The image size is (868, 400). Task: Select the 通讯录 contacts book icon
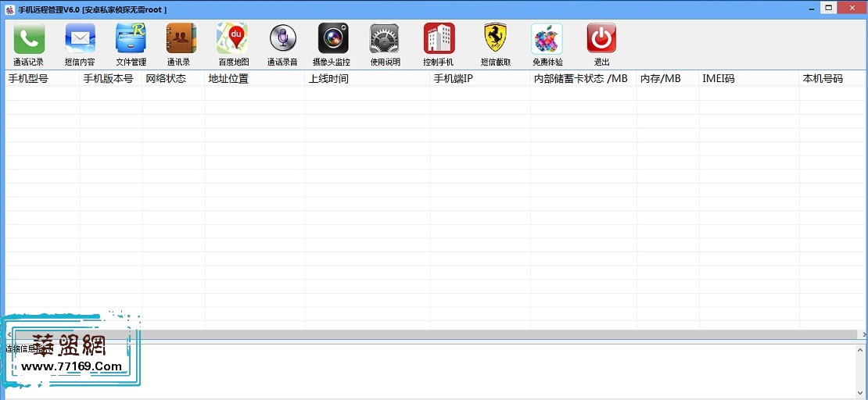(181, 39)
